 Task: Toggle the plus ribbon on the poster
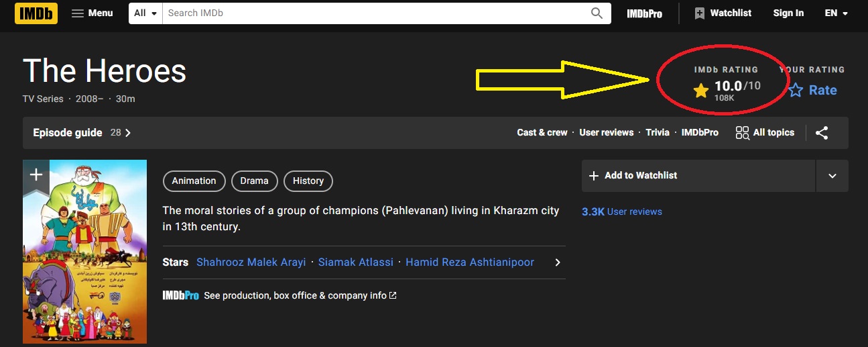[x=36, y=176]
